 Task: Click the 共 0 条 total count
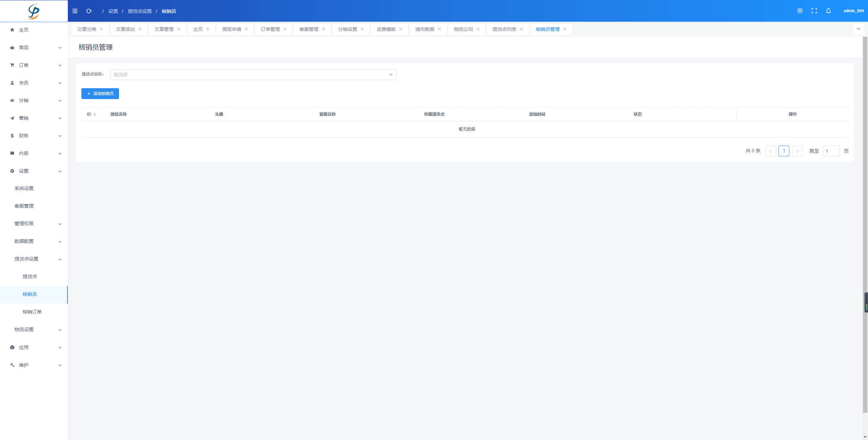pos(753,151)
